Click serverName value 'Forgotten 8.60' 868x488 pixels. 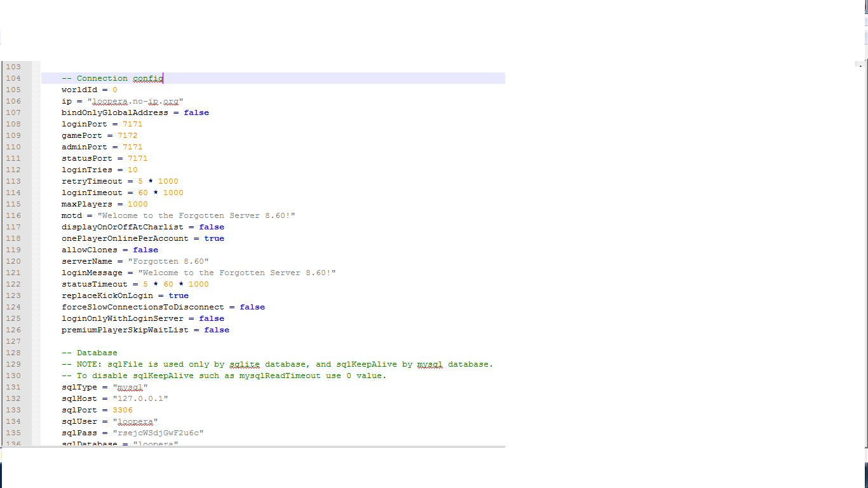pyautogui.click(x=168, y=261)
